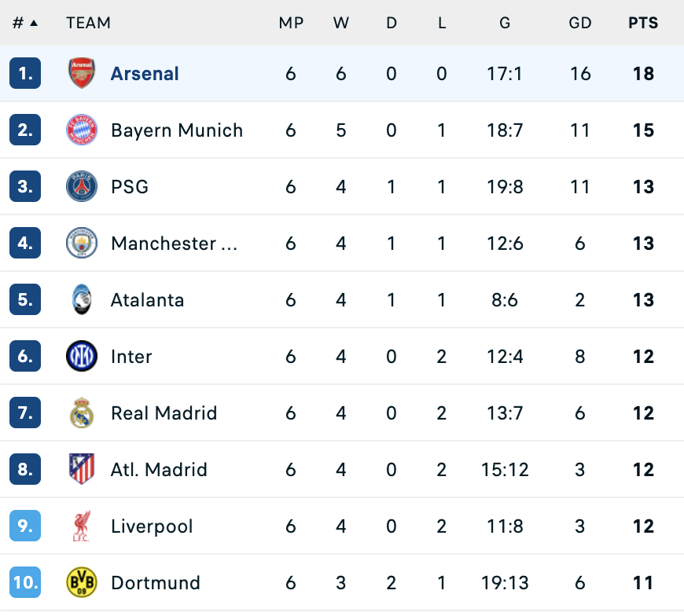Viewport: 684px width, 616px height.
Task: Sort standings by GD column header
Action: pos(580,23)
